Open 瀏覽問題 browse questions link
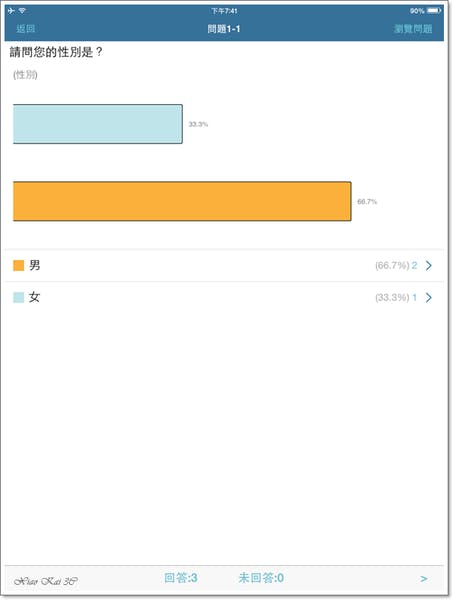Image resolution: width=453 pixels, height=600 pixels. tap(413, 29)
